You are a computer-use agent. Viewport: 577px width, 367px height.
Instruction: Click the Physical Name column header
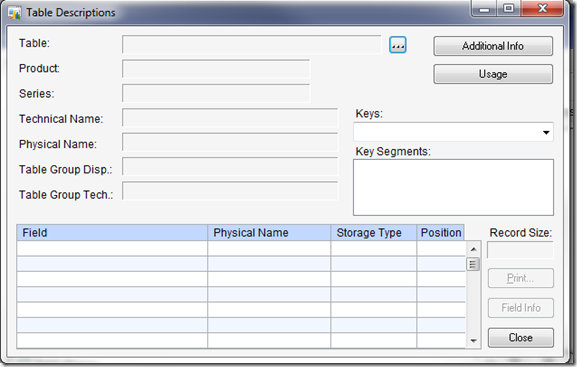269,233
